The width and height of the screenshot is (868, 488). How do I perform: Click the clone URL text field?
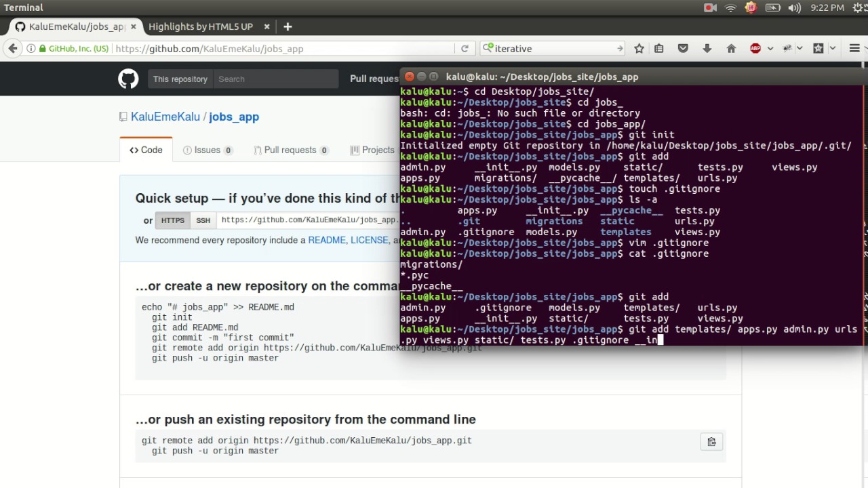(x=309, y=220)
